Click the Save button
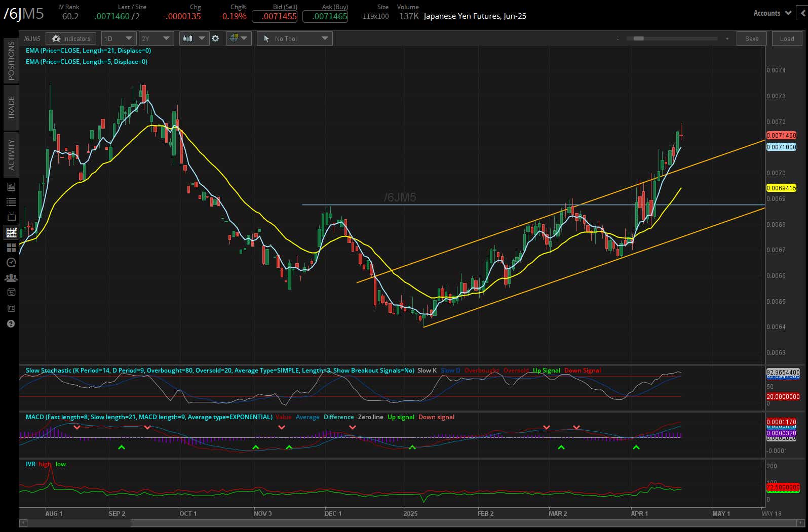The width and height of the screenshot is (808, 532). [751, 38]
